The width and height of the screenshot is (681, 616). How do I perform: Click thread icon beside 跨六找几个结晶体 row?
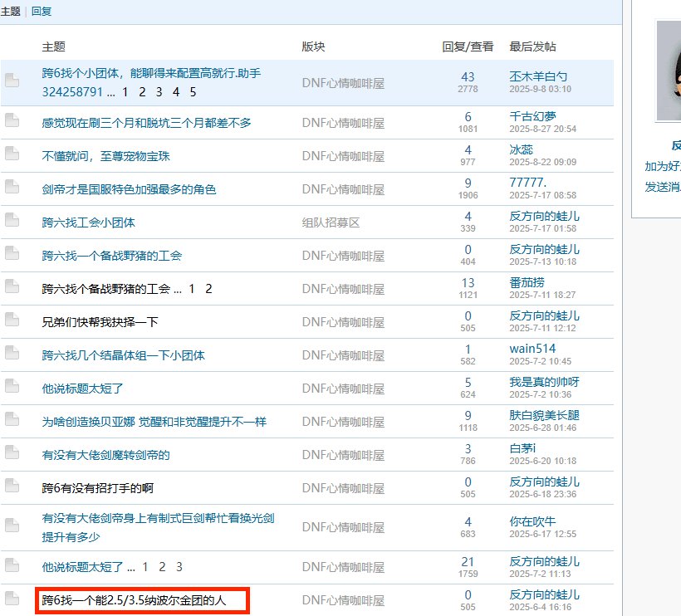click(12, 353)
